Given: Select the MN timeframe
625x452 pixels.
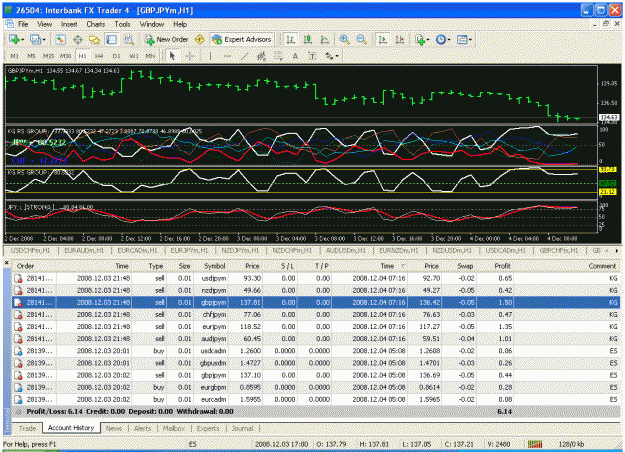Looking at the screenshot, I should [150, 56].
